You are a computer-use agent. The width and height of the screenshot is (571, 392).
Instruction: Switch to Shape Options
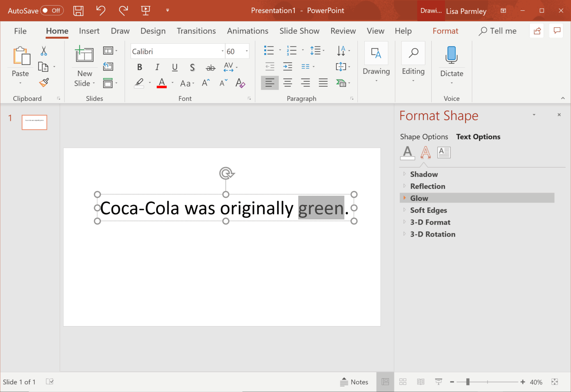[424, 137]
